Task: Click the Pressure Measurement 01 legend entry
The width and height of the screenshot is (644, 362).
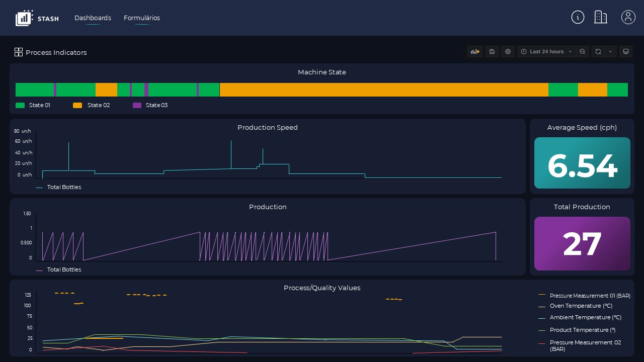Action: click(590, 296)
